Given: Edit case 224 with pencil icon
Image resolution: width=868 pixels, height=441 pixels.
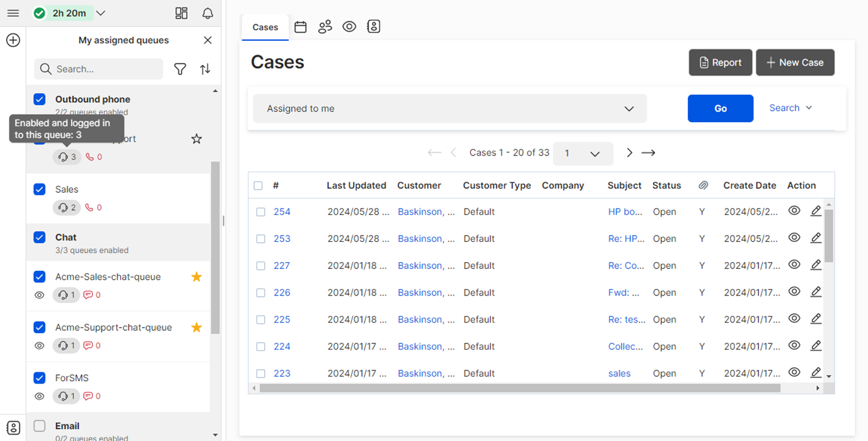Looking at the screenshot, I should [x=816, y=346].
